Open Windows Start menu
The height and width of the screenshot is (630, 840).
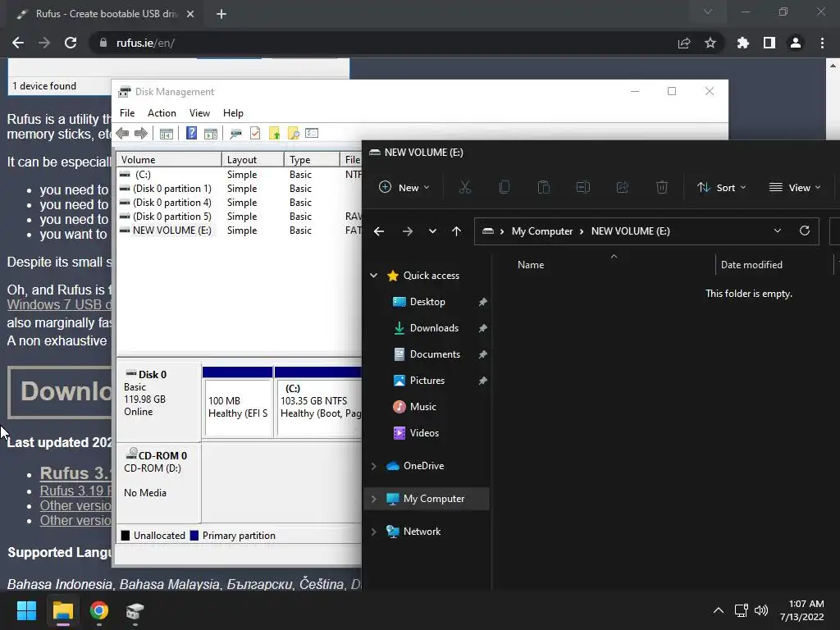(26, 610)
